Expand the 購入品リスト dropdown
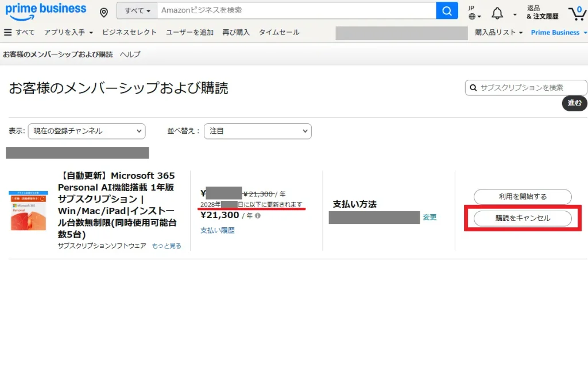This screenshot has width=588, height=392. (x=499, y=32)
